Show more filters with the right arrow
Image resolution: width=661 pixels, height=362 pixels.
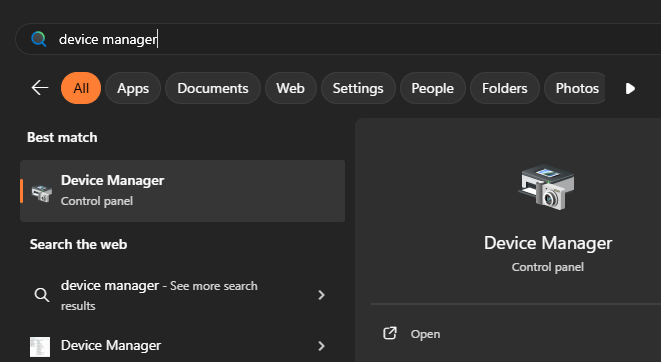(x=630, y=88)
